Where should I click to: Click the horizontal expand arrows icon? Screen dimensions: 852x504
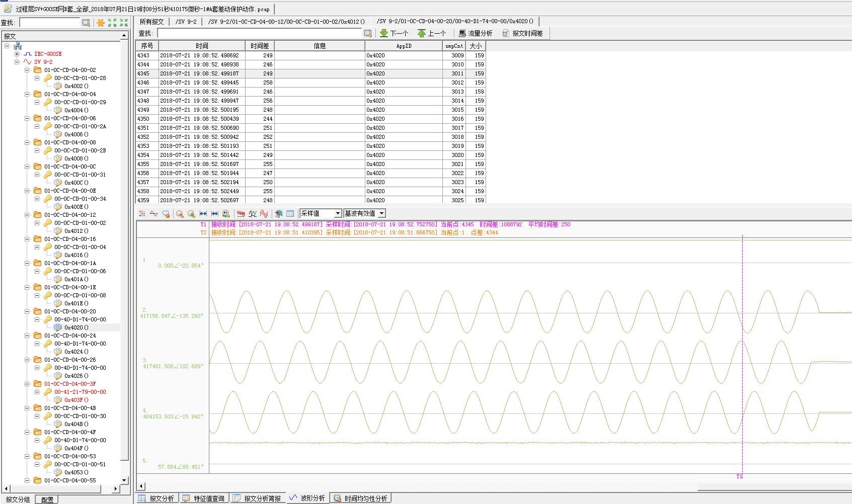pyautogui.click(x=215, y=214)
